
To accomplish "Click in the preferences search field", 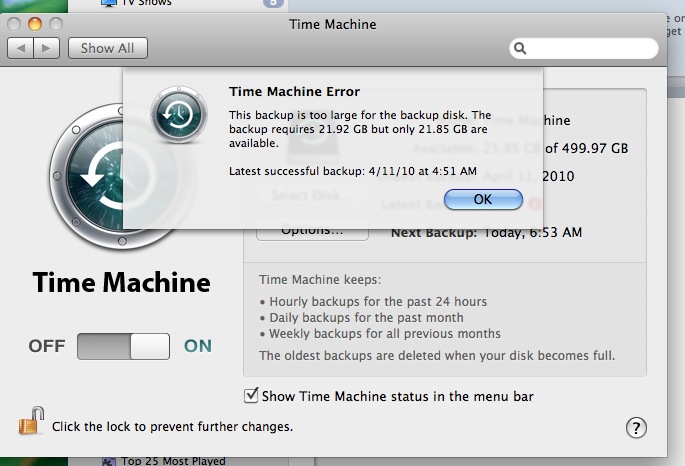I will 584,48.
